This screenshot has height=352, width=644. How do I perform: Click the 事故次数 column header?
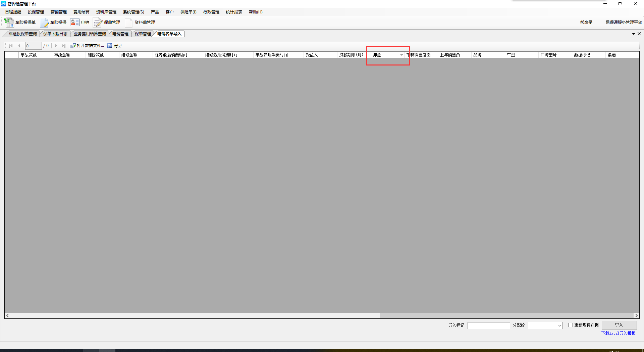[35, 55]
